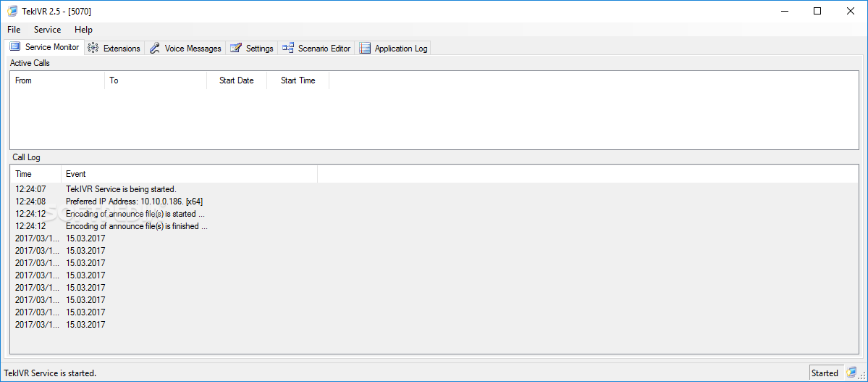Switch to the Extensions tab label

click(122, 49)
